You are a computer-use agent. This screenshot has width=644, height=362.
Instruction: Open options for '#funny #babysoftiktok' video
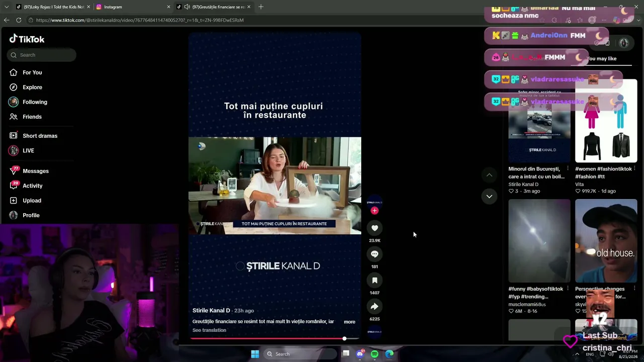coord(568,289)
